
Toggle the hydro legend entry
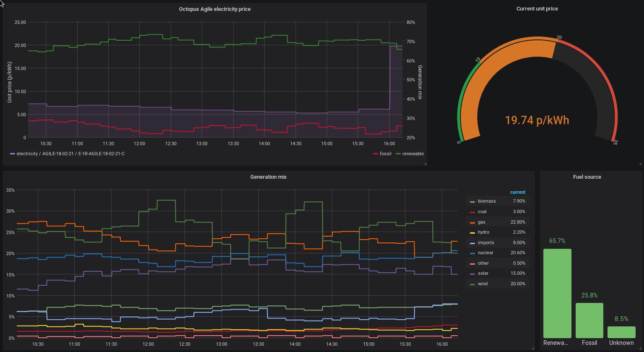(483, 232)
